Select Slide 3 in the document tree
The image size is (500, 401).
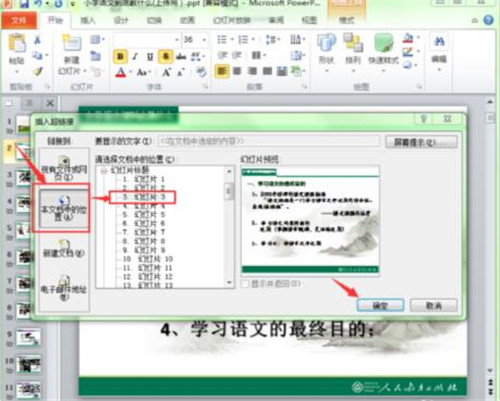(143, 197)
